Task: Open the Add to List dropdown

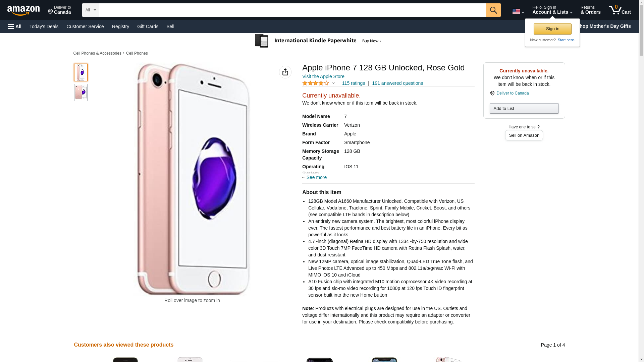Action: click(x=524, y=108)
